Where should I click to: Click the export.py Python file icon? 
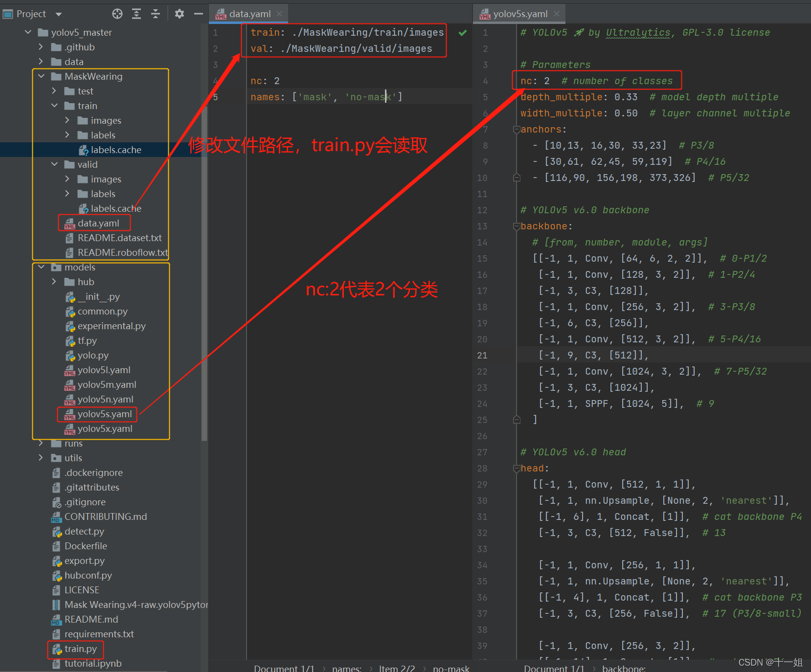coord(57,561)
